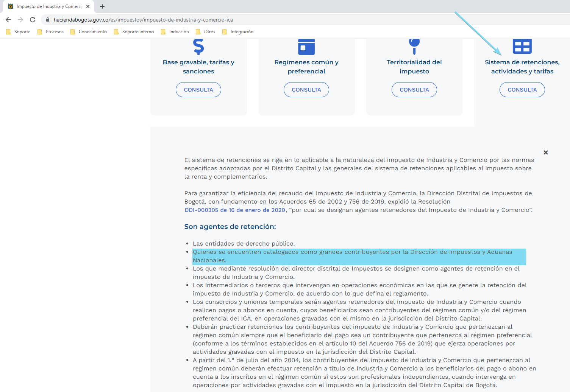Screen dimensions: 570x392
Task: Click the Territorialidad del impuesto heading
Action: (x=414, y=67)
